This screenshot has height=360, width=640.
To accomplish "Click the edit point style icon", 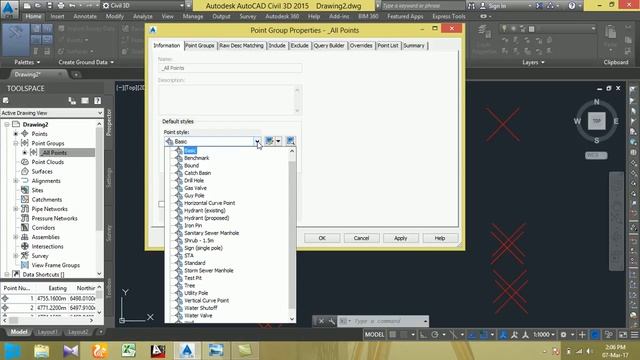I will click(269, 141).
